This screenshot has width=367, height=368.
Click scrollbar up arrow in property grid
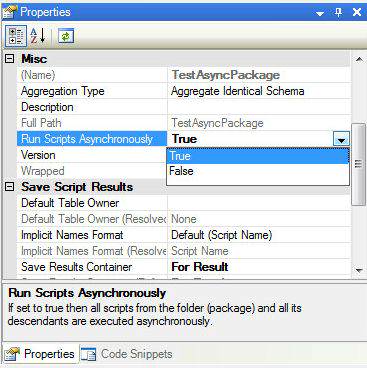(x=359, y=60)
